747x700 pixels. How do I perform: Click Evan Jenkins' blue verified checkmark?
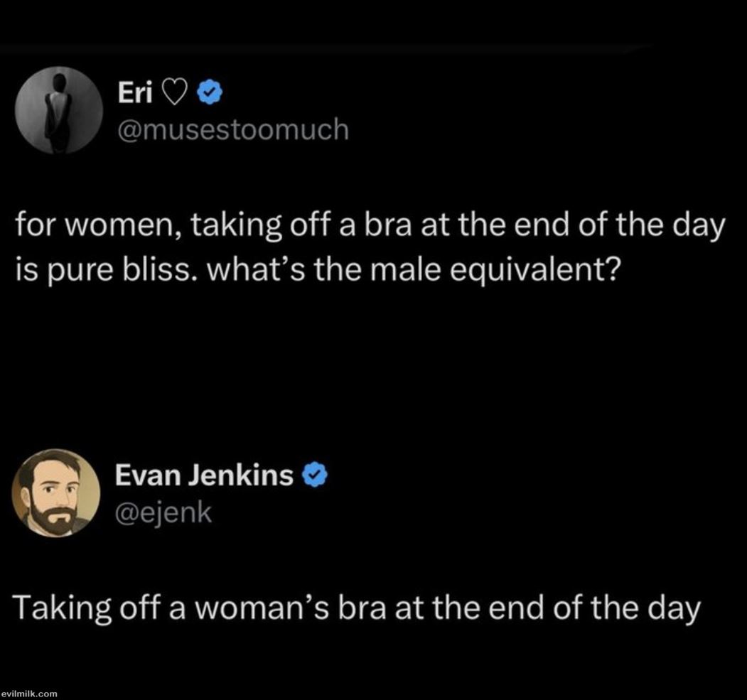(314, 475)
